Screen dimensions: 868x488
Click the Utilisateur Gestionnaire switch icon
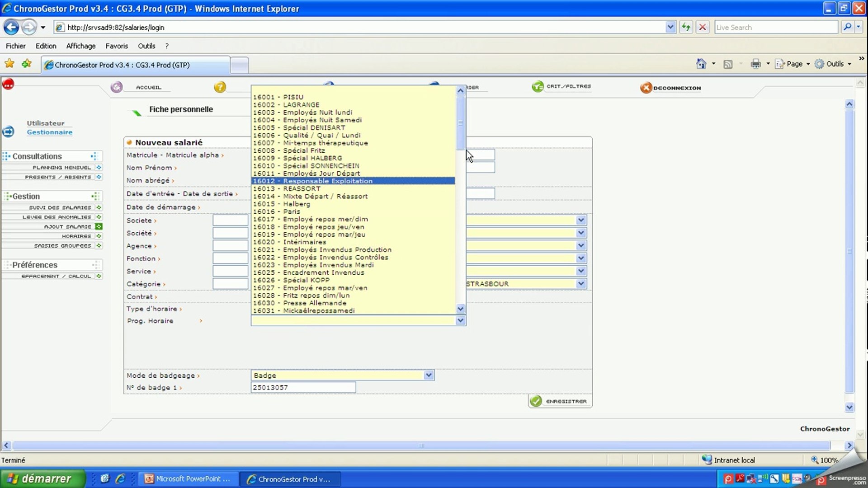point(8,131)
